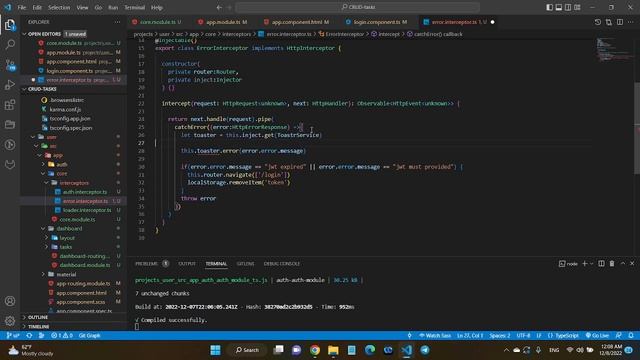
Task: Click the editor minimap
Action: [614, 49]
